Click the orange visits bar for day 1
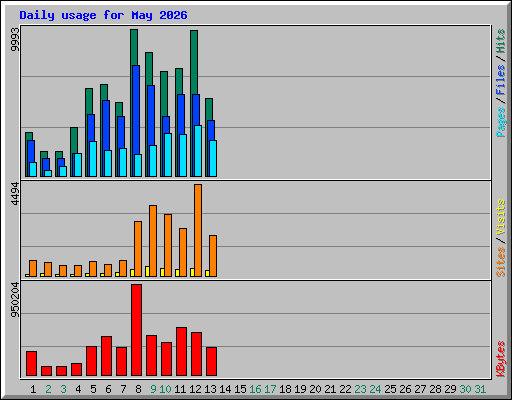Screen dimensions: 512x400 tap(33, 268)
